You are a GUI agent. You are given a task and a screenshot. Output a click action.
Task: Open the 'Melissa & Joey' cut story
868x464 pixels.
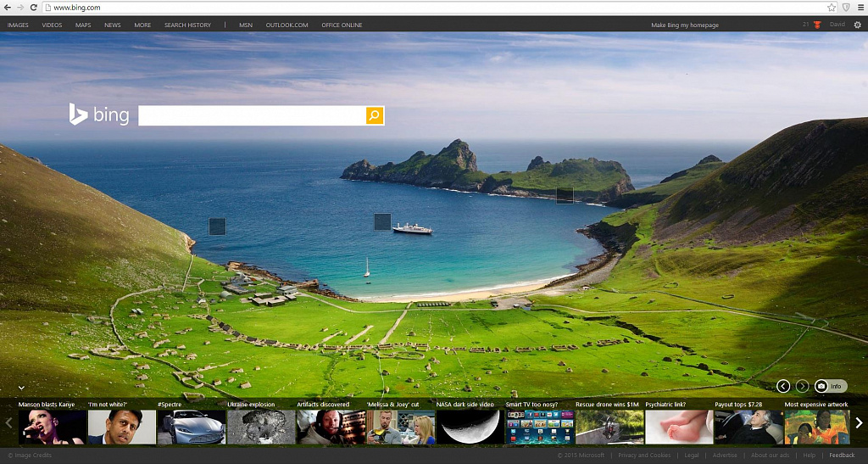coord(401,427)
